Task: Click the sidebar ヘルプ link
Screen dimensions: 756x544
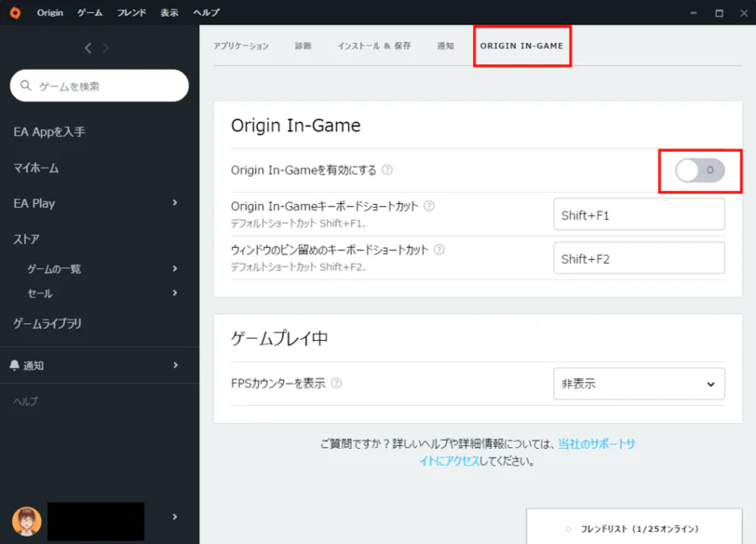Action: 25,401
